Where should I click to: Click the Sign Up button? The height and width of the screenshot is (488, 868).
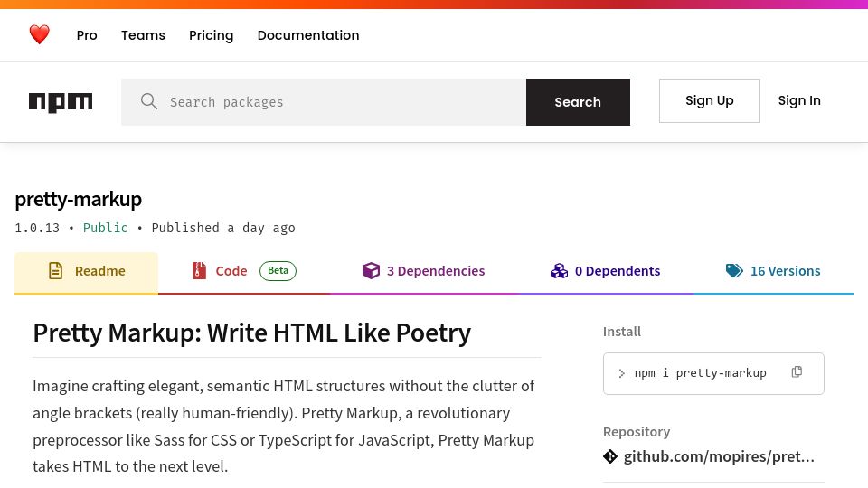tap(709, 100)
